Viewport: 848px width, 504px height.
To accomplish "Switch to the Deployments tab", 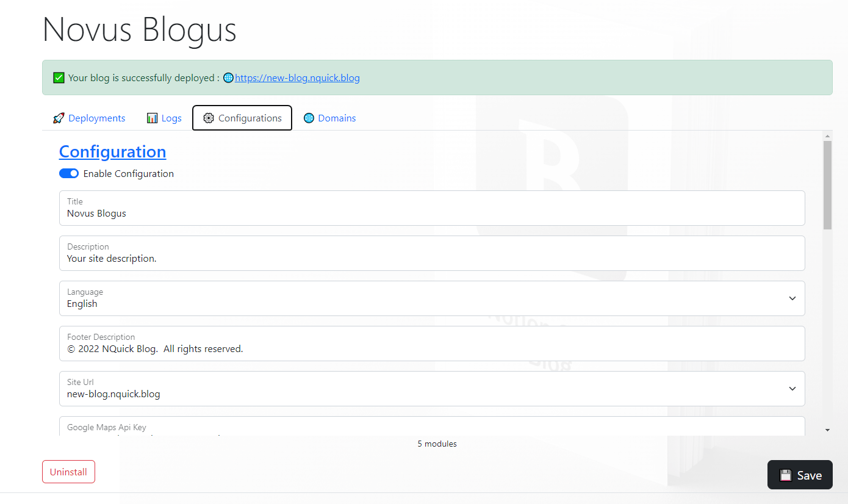I will [96, 118].
